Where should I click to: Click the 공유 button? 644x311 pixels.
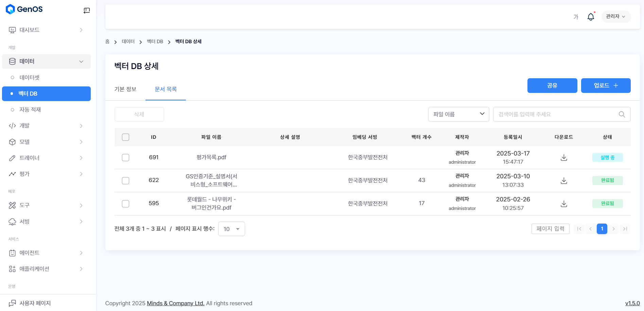tap(552, 85)
